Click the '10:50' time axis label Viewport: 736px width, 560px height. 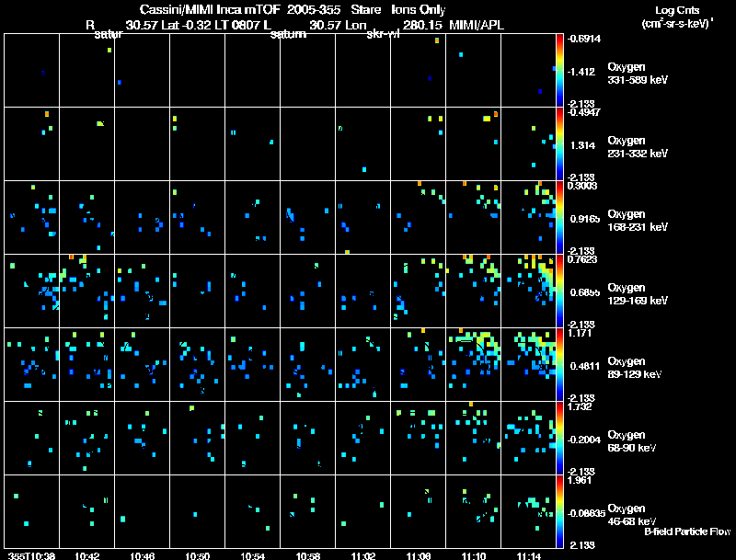tap(197, 555)
